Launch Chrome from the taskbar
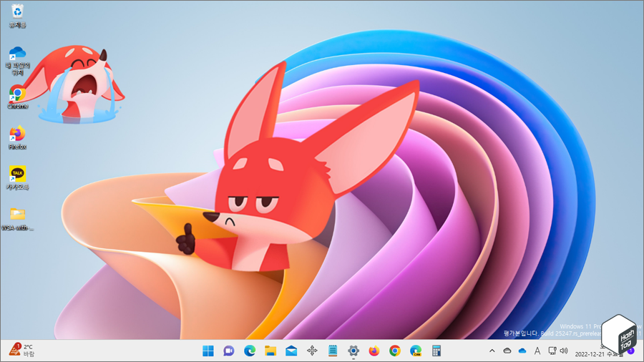The width and height of the screenshot is (644, 362). pyautogui.click(x=395, y=351)
